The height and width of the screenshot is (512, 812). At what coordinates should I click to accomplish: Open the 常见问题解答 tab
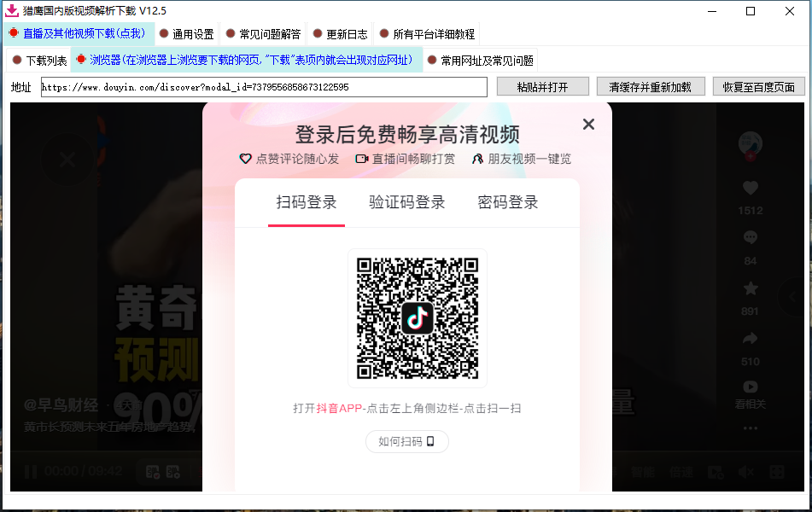(x=263, y=34)
